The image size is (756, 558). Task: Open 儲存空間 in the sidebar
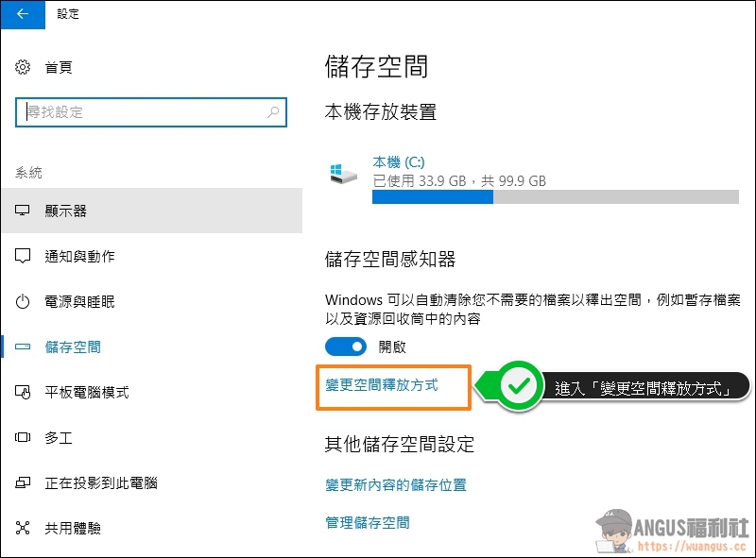73,347
